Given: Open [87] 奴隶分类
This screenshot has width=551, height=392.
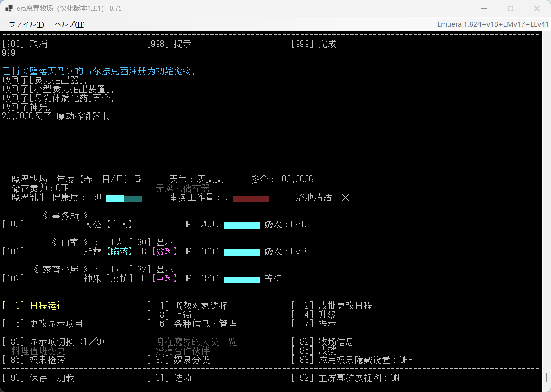Looking at the screenshot, I should 178,360.
